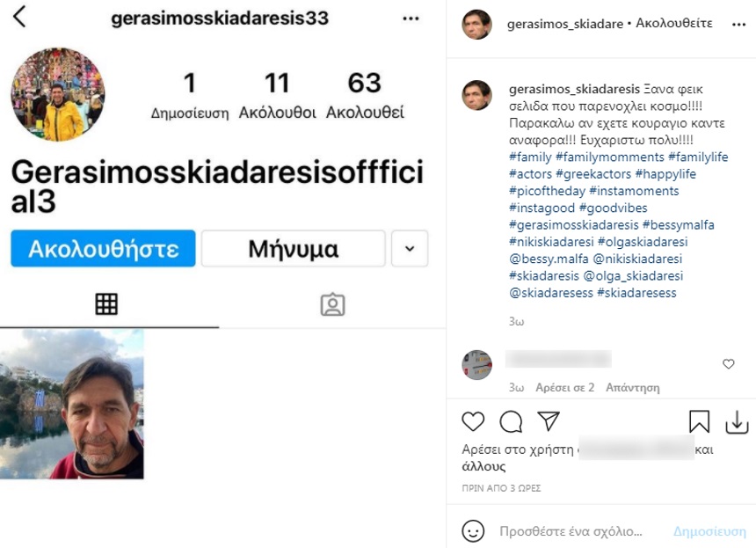Open the comment bubble icon
The height and width of the screenshot is (548, 756).
[x=511, y=421]
